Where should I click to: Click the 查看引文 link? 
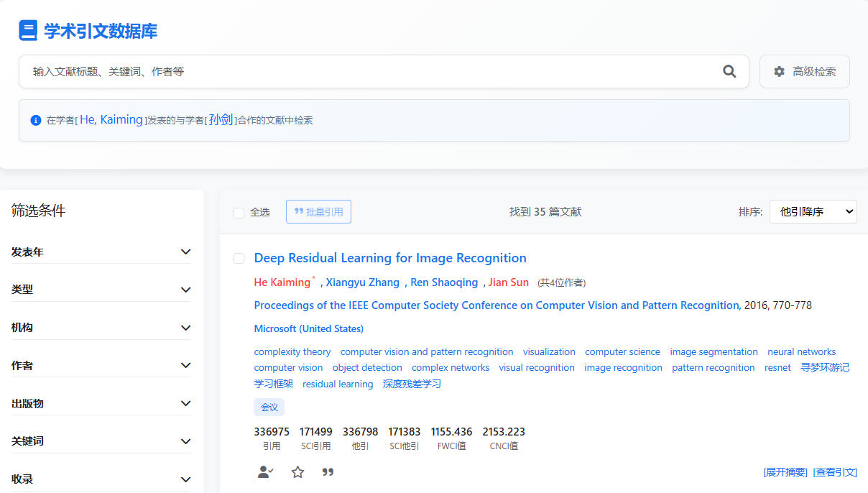[x=835, y=472]
